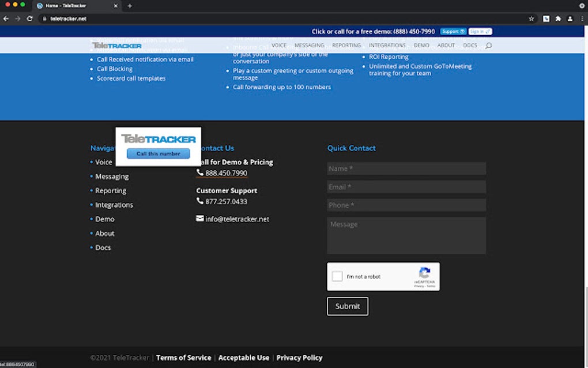Click header demo phone (888) 450-7990

[414, 32]
